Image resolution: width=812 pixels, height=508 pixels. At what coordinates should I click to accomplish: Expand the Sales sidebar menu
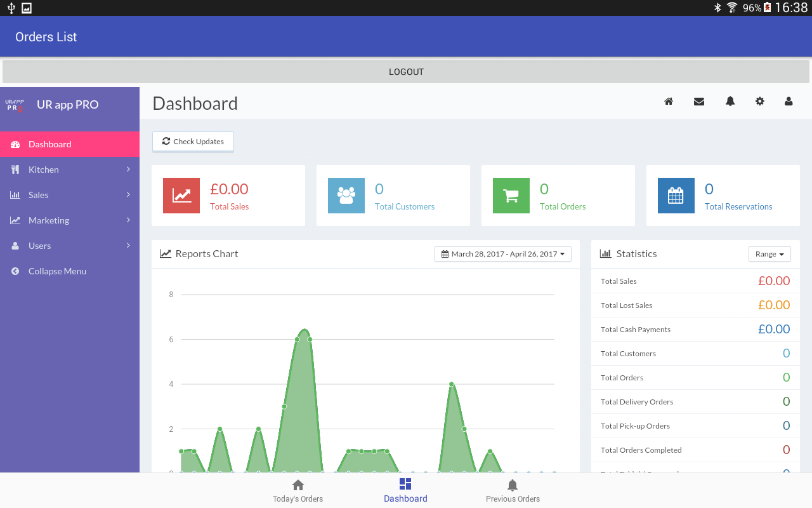tap(70, 195)
